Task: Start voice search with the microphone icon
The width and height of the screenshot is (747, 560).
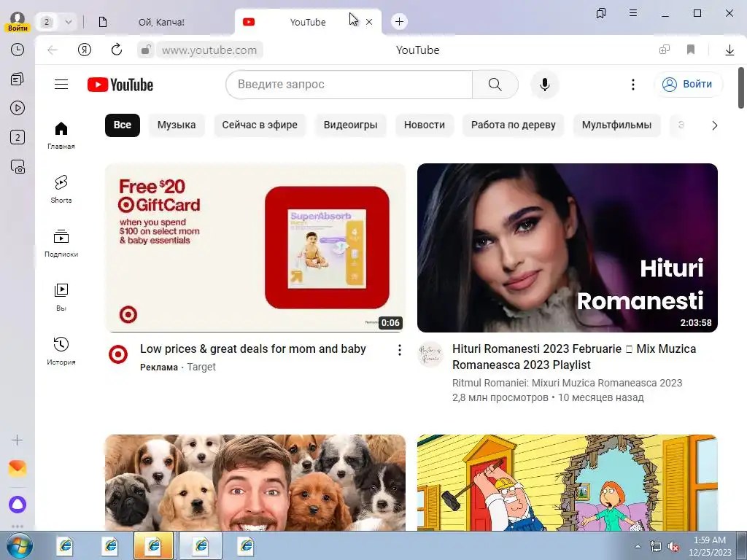Action: tap(544, 85)
